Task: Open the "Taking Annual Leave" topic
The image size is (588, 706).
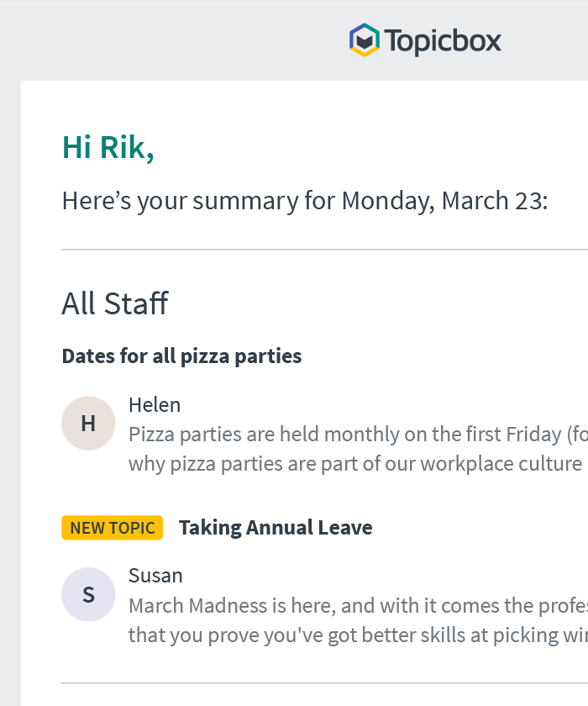Action: [276, 528]
